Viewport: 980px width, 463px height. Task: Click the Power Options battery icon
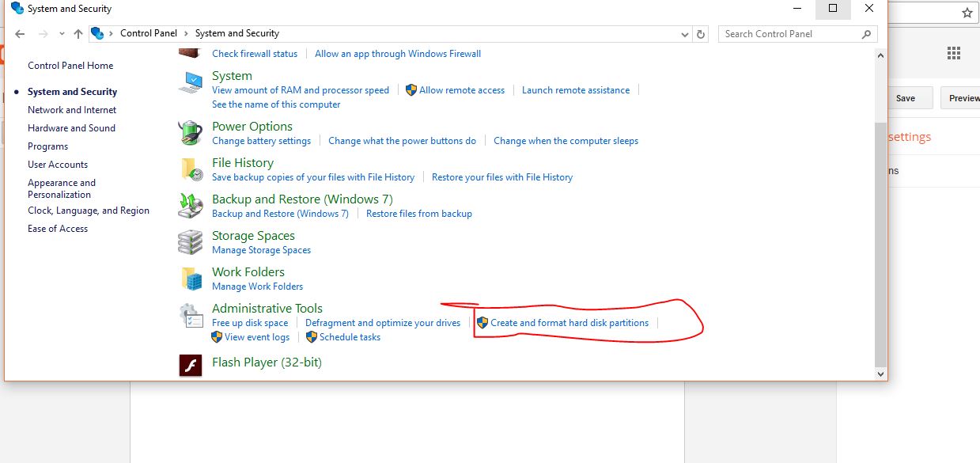[x=190, y=132]
